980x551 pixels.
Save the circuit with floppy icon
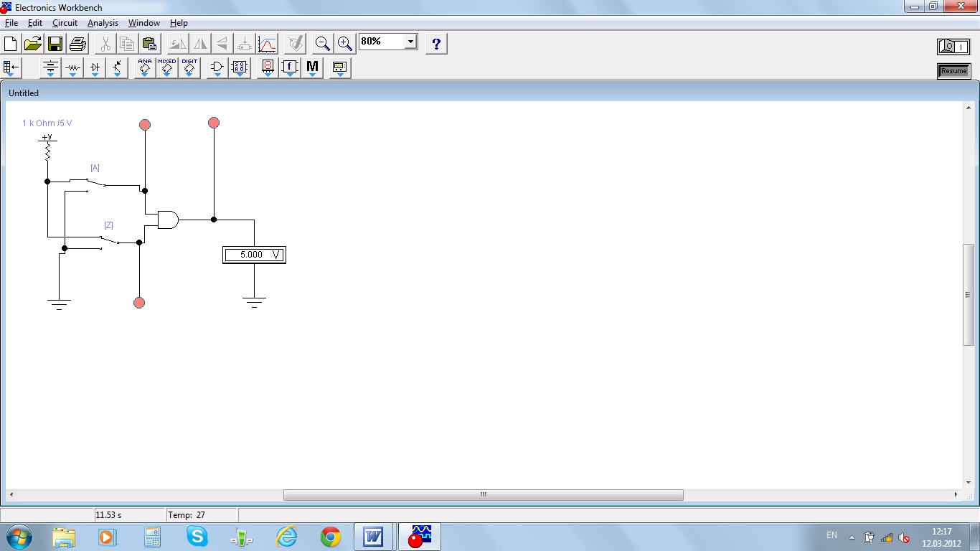tap(55, 44)
